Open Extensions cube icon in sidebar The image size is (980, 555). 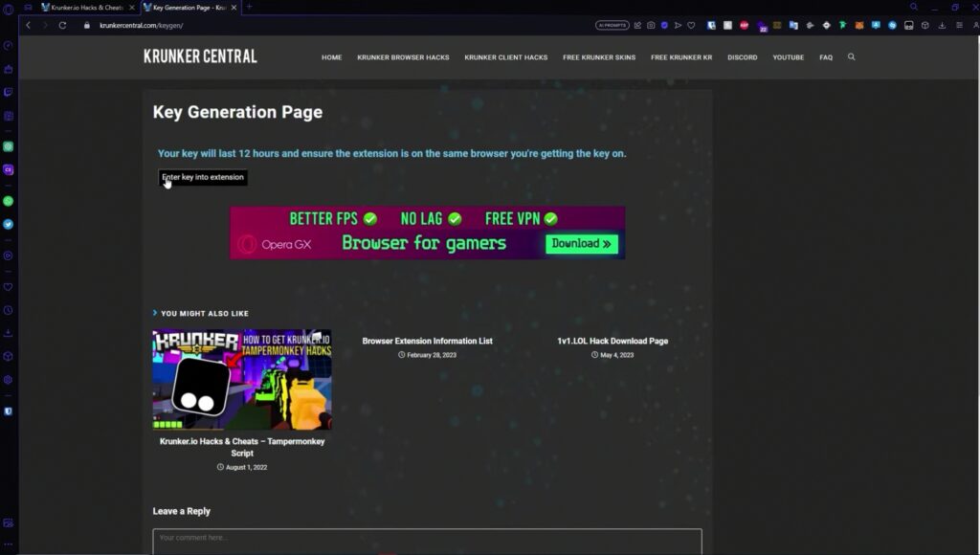point(8,356)
